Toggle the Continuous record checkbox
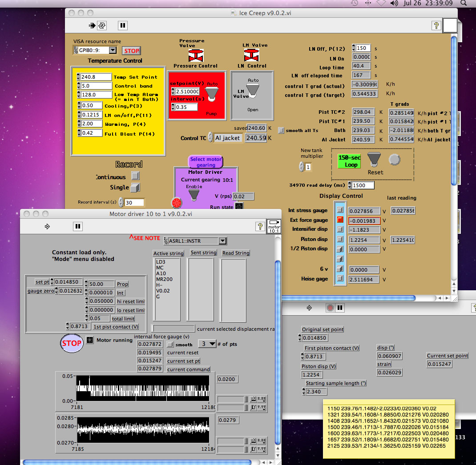Viewport: 476px width, 465px height. (135, 176)
